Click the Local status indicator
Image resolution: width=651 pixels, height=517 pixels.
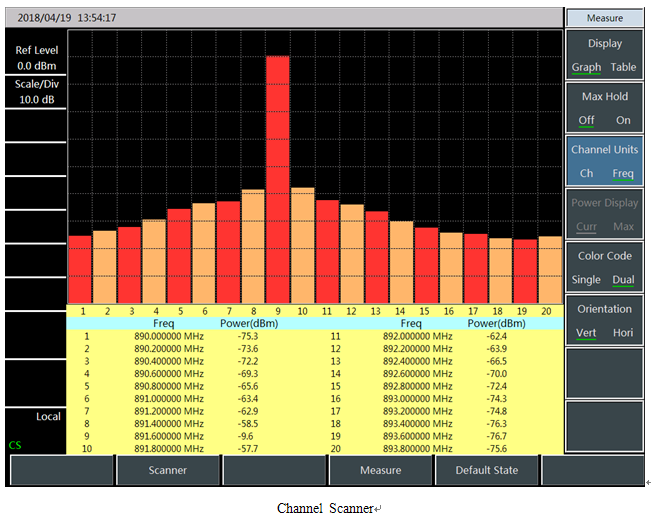coord(48,417)
